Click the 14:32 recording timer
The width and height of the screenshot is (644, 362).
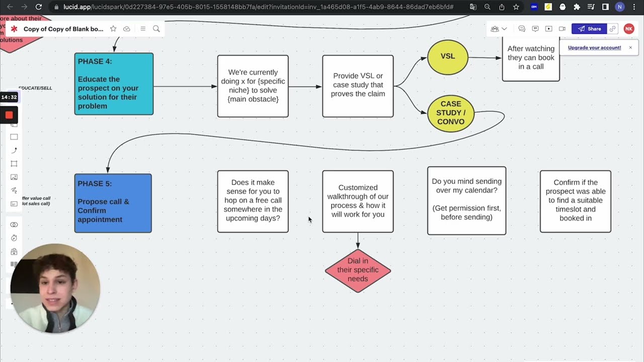coord(9,97)
